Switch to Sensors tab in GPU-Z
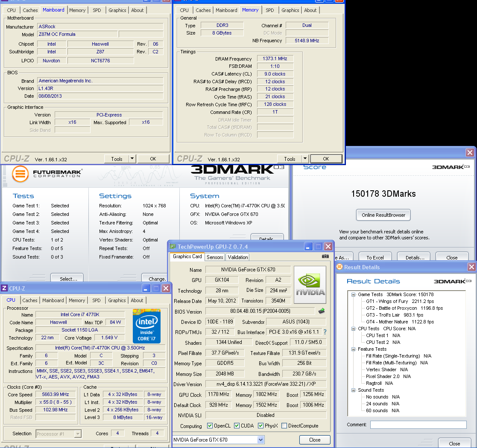477x448 pixels. [215, 257]
